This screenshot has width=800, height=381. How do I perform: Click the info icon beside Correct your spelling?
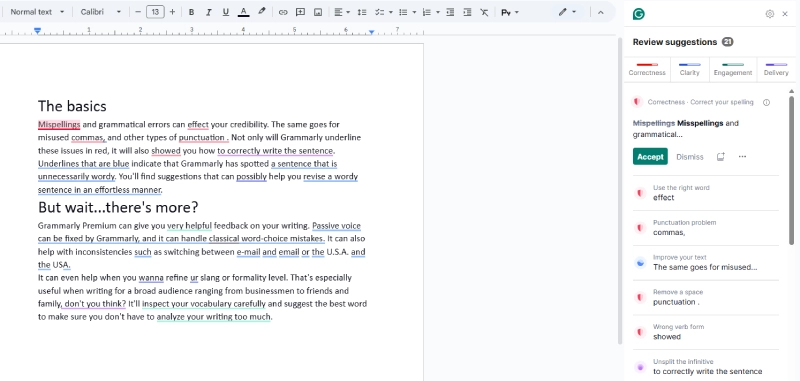(766, 103)
